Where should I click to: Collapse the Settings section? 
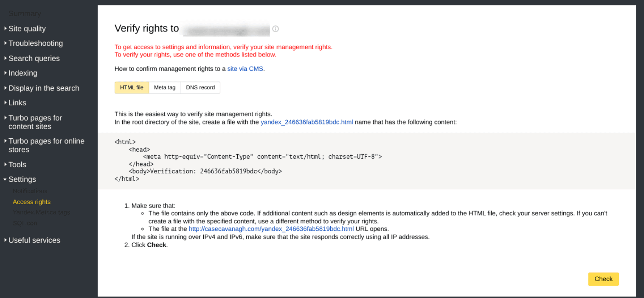(x=22, y=179)
